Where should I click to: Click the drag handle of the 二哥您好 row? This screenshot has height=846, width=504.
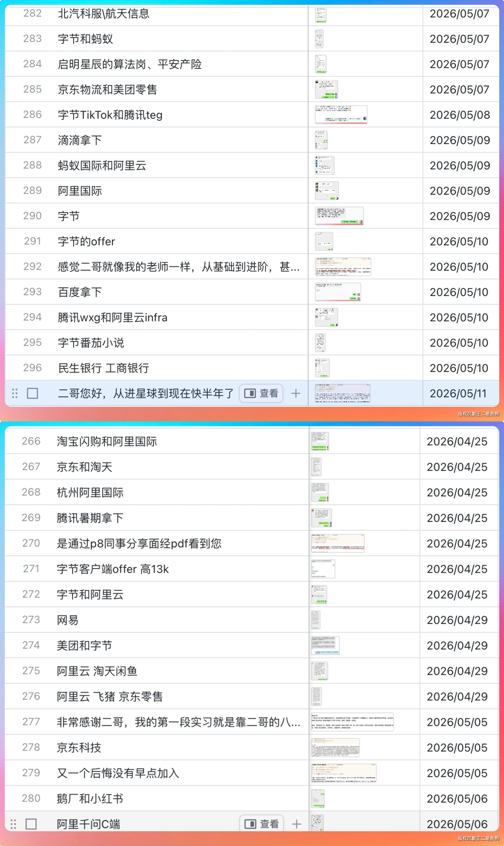[15, 393]
